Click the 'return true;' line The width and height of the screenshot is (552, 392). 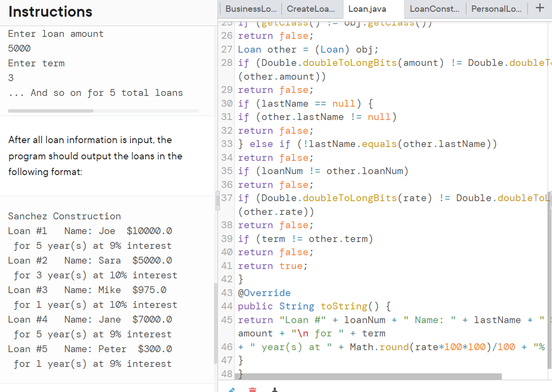click(x=273, y=266)
